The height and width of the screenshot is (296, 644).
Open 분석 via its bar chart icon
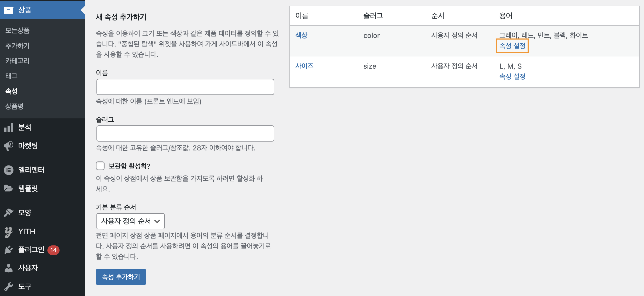point(9,128)
